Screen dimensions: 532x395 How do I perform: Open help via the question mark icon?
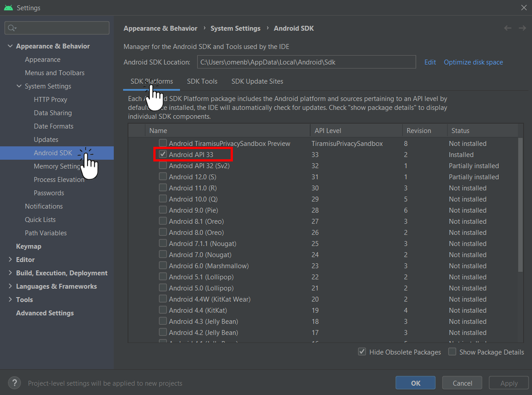[14, 383]
